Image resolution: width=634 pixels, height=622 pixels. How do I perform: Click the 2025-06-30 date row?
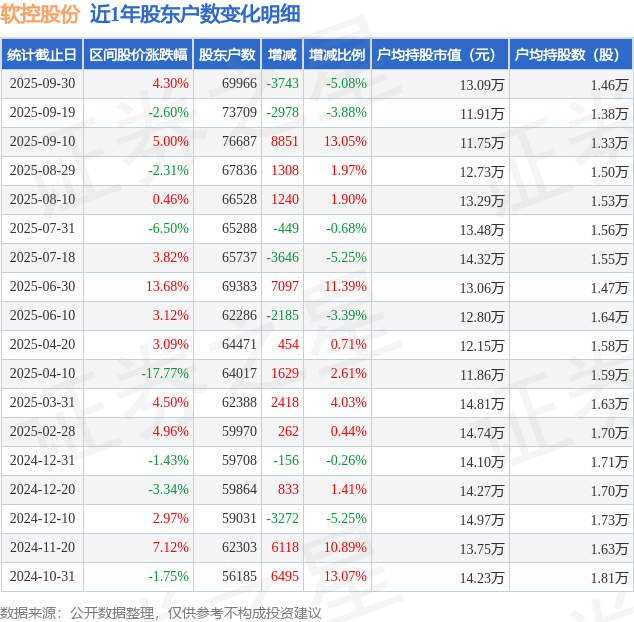pos(42,287)
